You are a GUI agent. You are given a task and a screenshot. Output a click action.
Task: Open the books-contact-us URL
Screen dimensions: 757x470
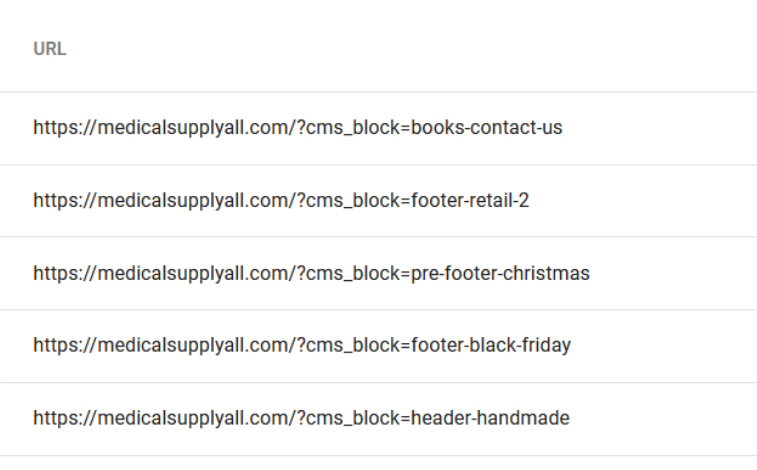pyautogui.click(x=297, y=128)
